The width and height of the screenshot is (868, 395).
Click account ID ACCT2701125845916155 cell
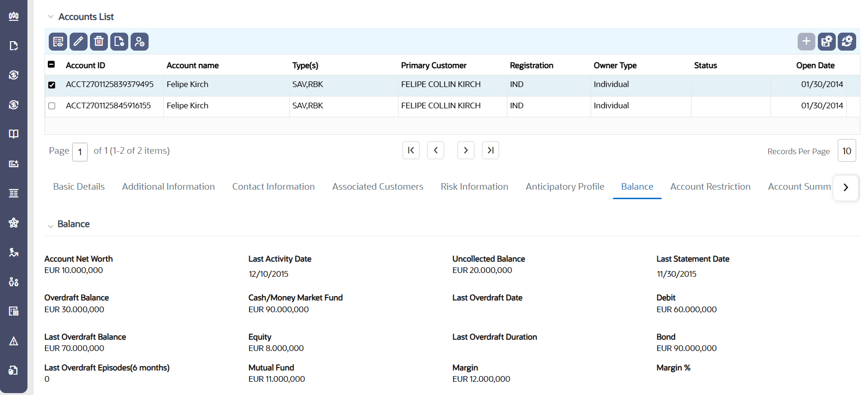[x=108, y=105]
